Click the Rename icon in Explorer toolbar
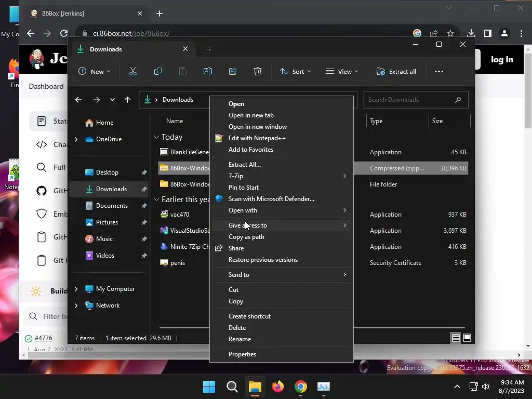The width and height of the screenshot is (532, 399). pos(208,72)
